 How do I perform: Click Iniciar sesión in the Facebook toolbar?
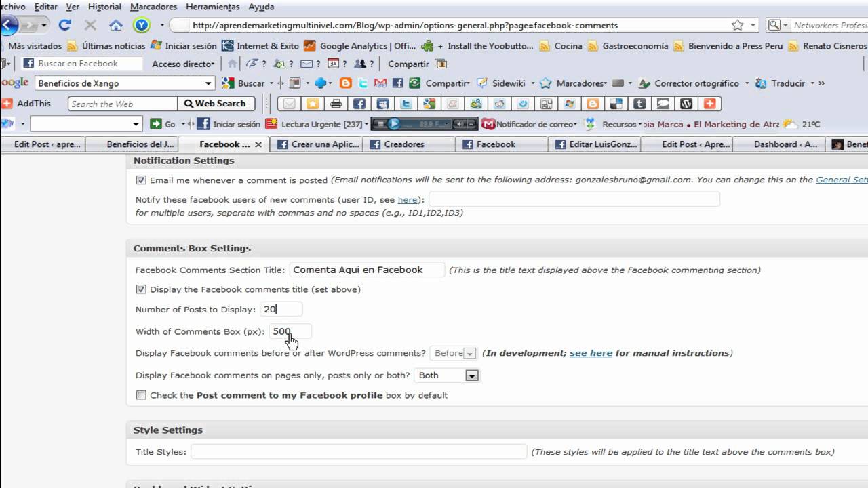coord(229,124)
